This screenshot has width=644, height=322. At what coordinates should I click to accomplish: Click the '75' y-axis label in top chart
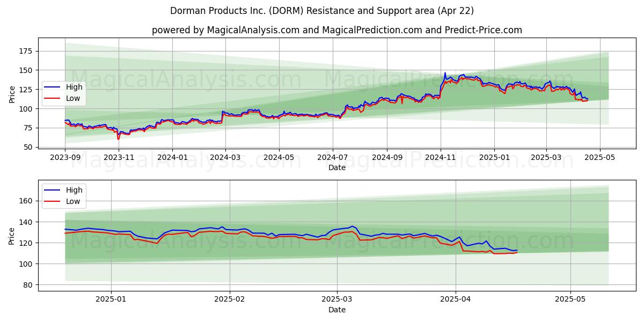[29, 128]
